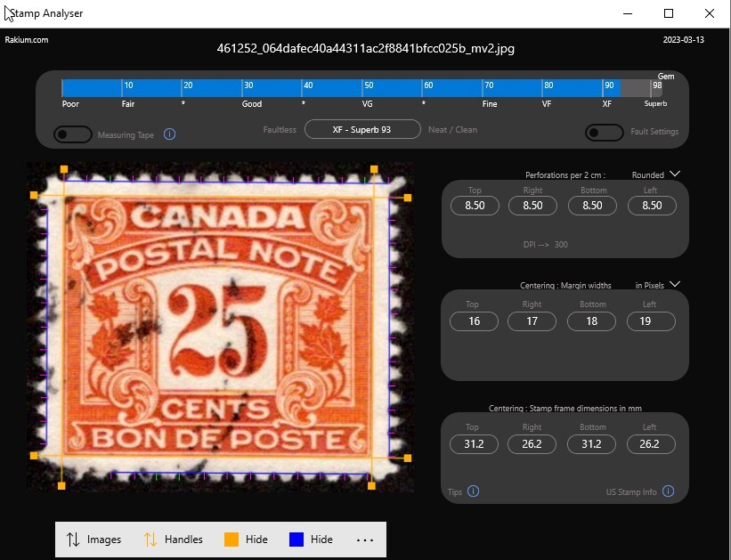Select the Left frame dimension 26.2
This screenshot has height=560, width=731.
(651, 444)
